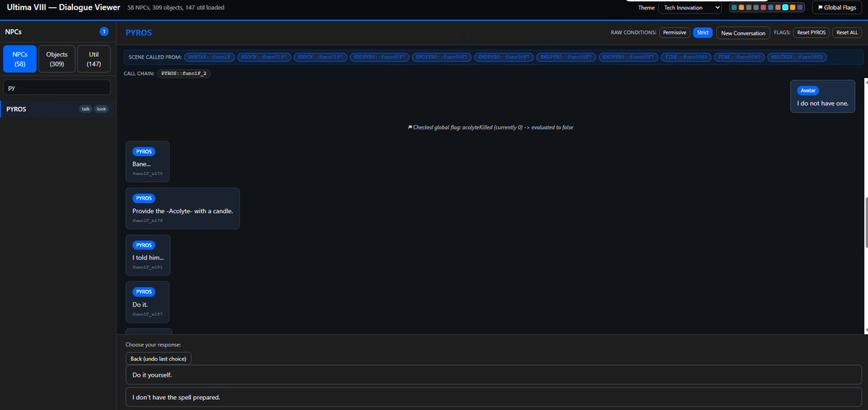The image size is (868, 410).
Task: Open the AVATAR::func1F scene caller chip
Action: pos(210,56)
